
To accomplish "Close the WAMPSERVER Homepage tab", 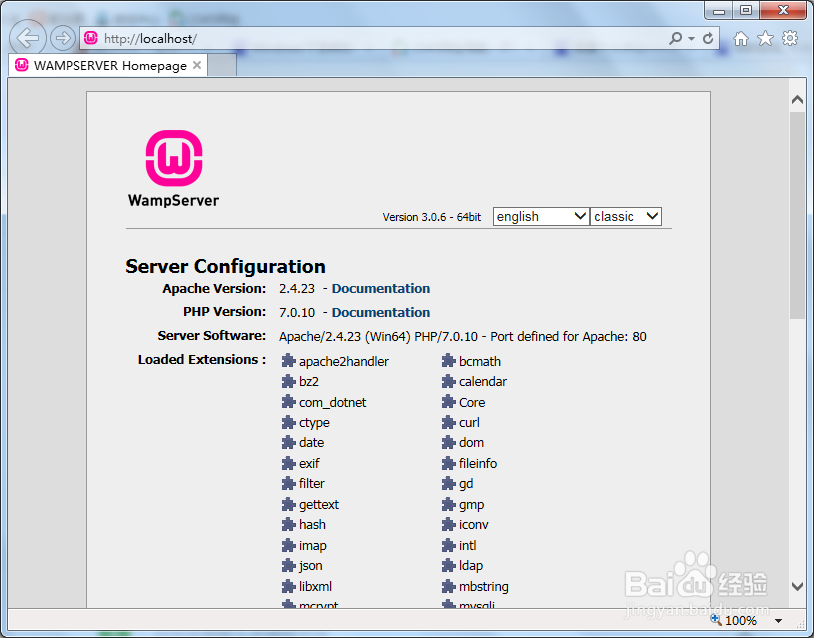I will (x=197, y=65).
